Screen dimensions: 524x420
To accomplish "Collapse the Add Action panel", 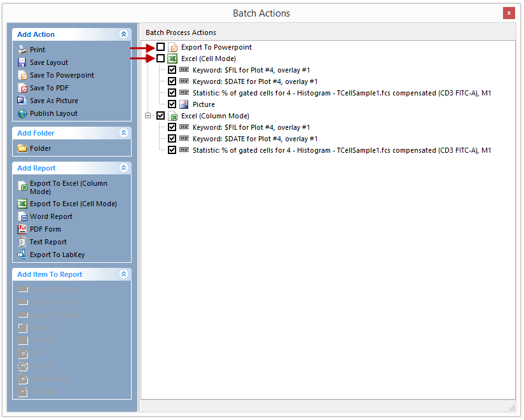I will pyautogui.click(x=123, y=34).
